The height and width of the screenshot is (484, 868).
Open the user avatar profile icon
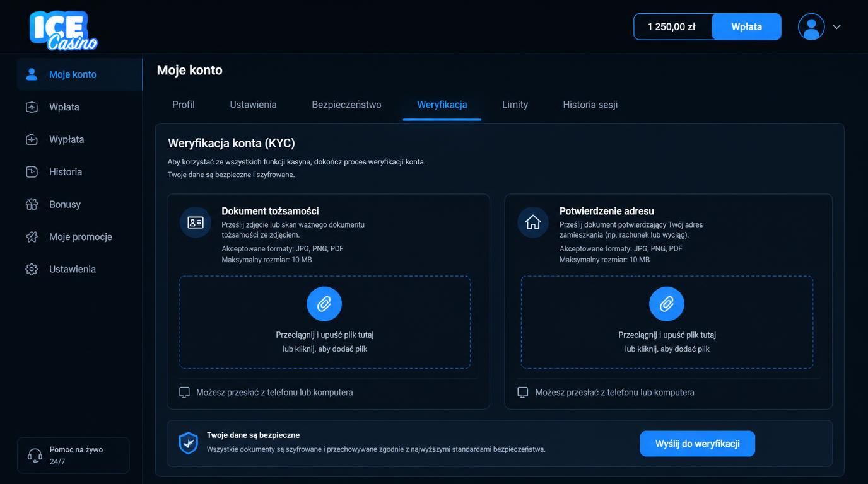pyautogui.click(x=811, y=26)
